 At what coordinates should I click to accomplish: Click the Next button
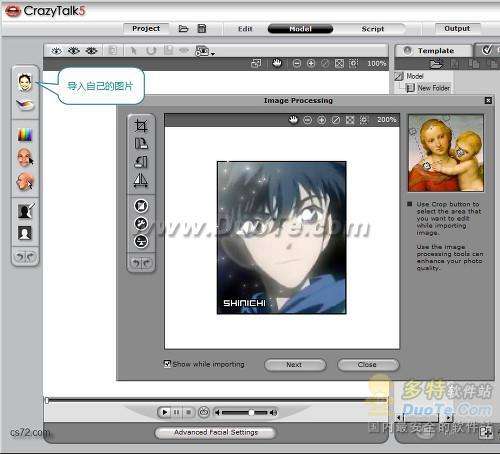coord(295,365)
